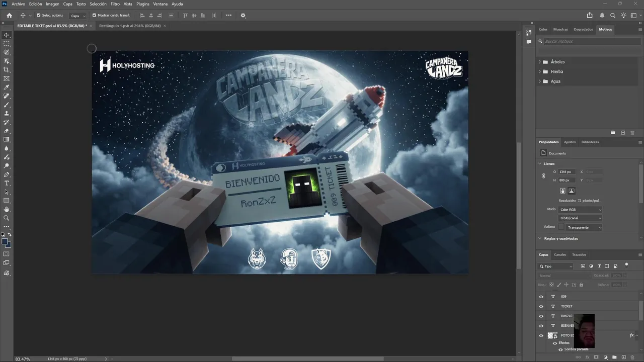644x362 pixels.
Task: Add layer style via fx icon at panel bottom
Action: pyautogui.click(x=587, y=357)
